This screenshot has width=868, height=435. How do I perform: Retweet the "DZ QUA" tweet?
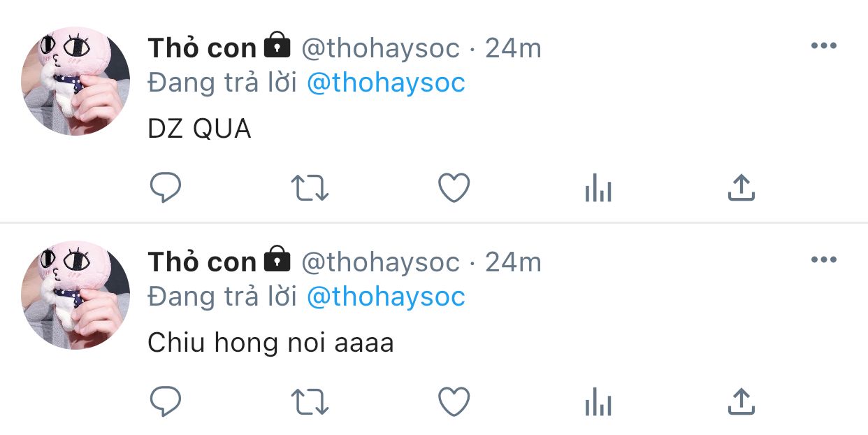[310, 188]
